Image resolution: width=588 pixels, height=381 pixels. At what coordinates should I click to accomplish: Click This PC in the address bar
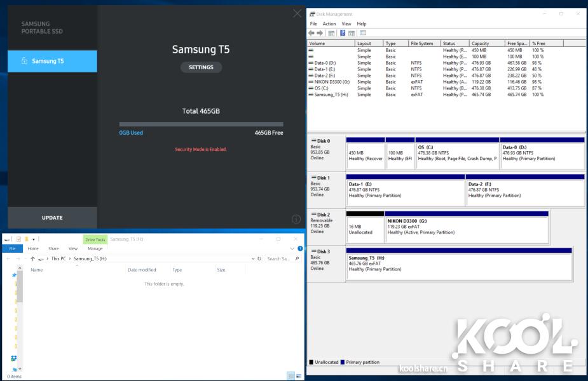click(x=58, y=258)
